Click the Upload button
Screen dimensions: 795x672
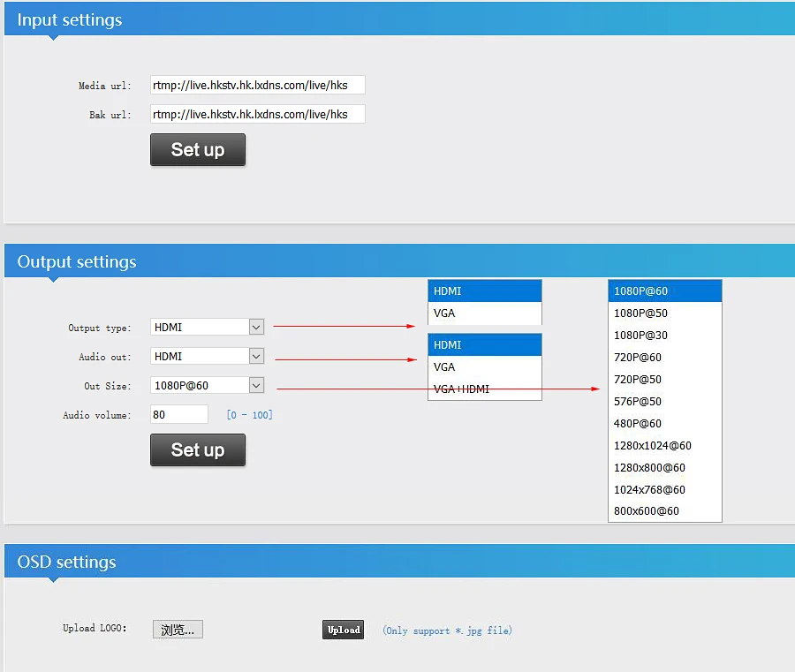click(x=344, y=630)
